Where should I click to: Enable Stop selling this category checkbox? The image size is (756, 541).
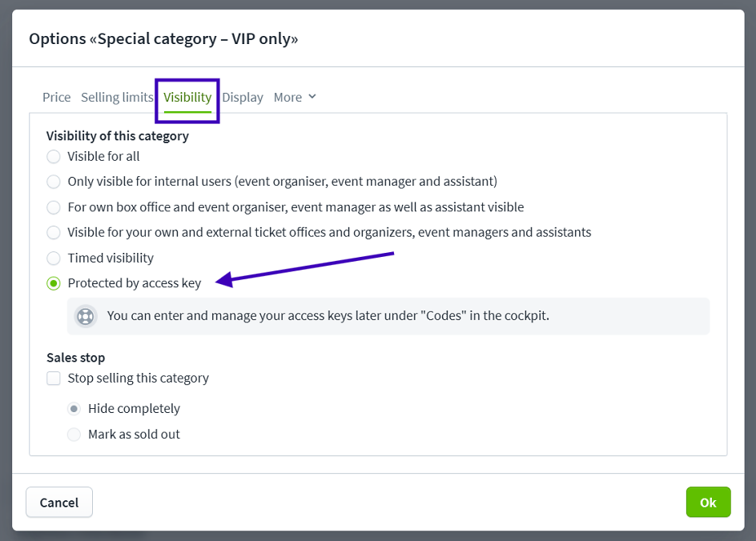[54, 379]
